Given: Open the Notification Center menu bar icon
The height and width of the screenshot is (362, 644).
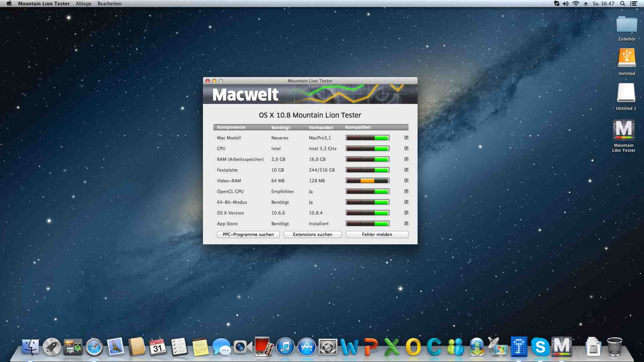Looking at the screenshot, I should [x=634, y=4].
